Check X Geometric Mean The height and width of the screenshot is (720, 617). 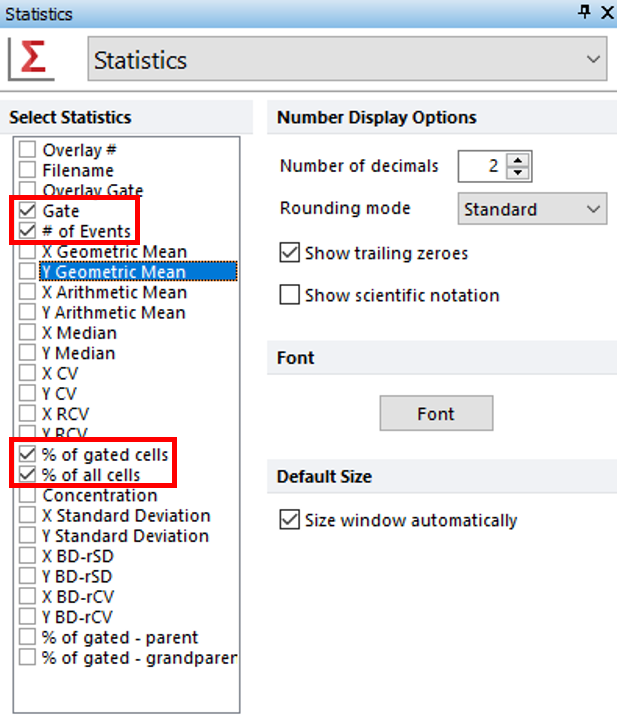[28, 251]
